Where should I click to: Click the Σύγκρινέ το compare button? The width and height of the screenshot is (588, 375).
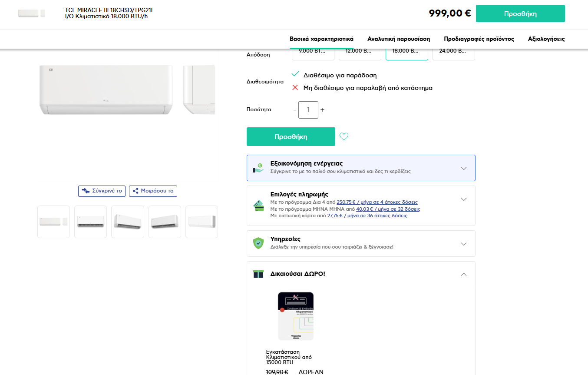pyautogui.click(x=102, y=191)
